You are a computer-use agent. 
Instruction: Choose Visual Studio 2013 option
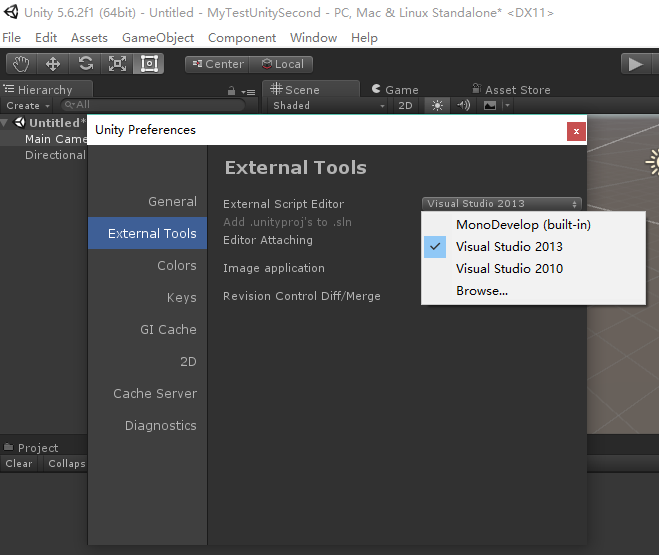[x=533, y=247]
